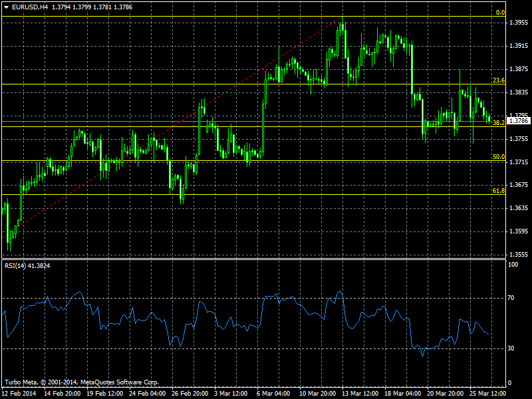Click the 3 Mar 12:00 time label
This screenshot has height=399, width=532.
[x=231, y=394]
